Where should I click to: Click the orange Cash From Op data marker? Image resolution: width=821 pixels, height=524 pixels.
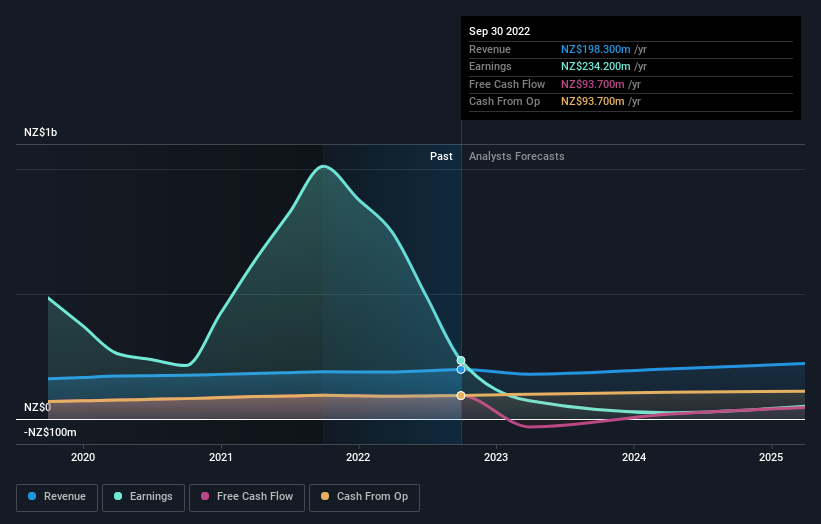point(461,396)
